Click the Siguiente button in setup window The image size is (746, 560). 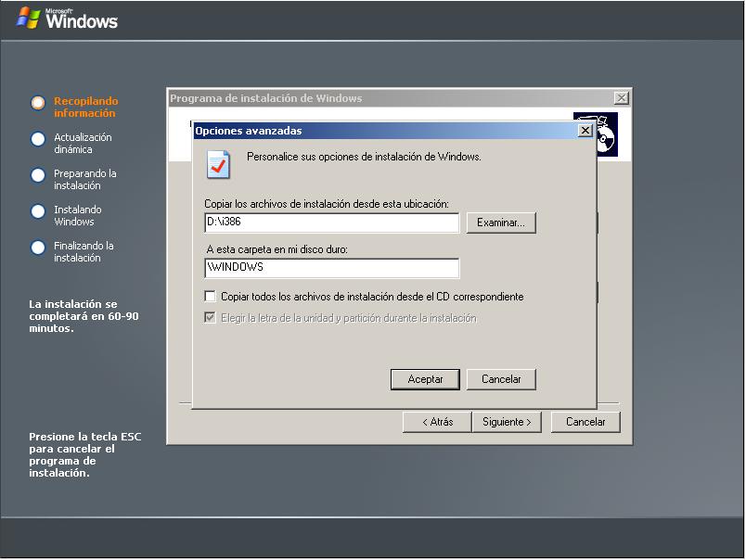coord(507,422)
